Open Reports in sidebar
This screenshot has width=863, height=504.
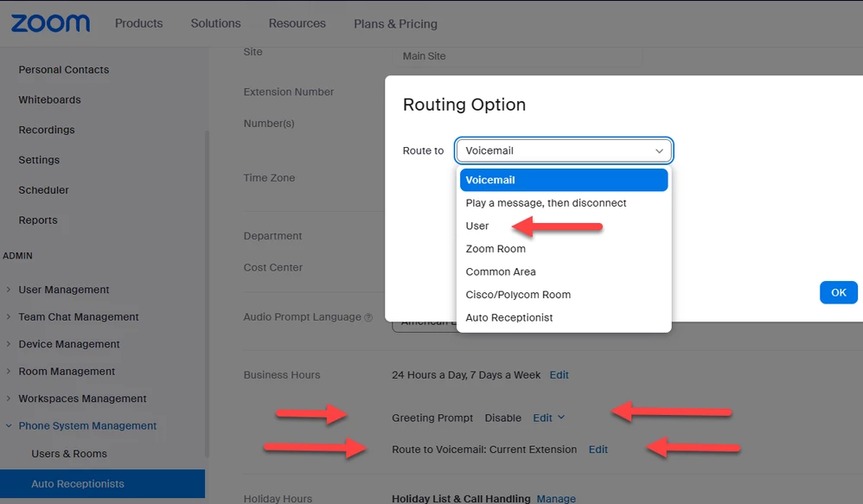tap(38, 220)
